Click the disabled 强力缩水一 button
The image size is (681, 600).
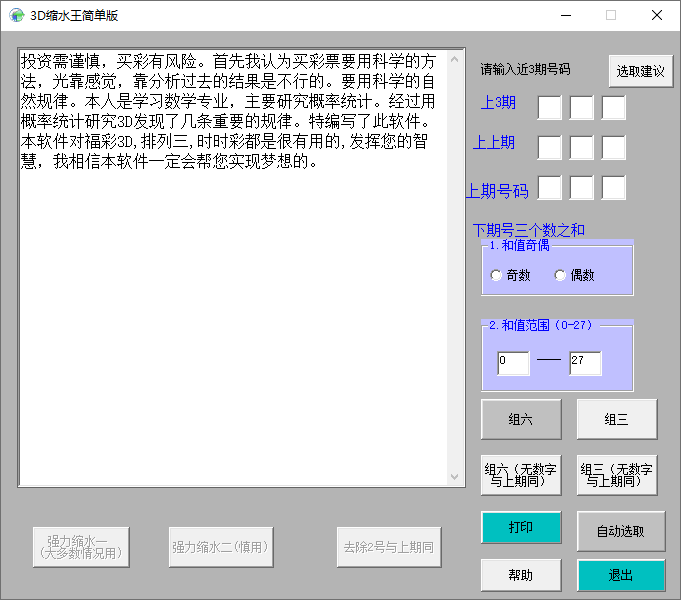[x=81, y=547]
